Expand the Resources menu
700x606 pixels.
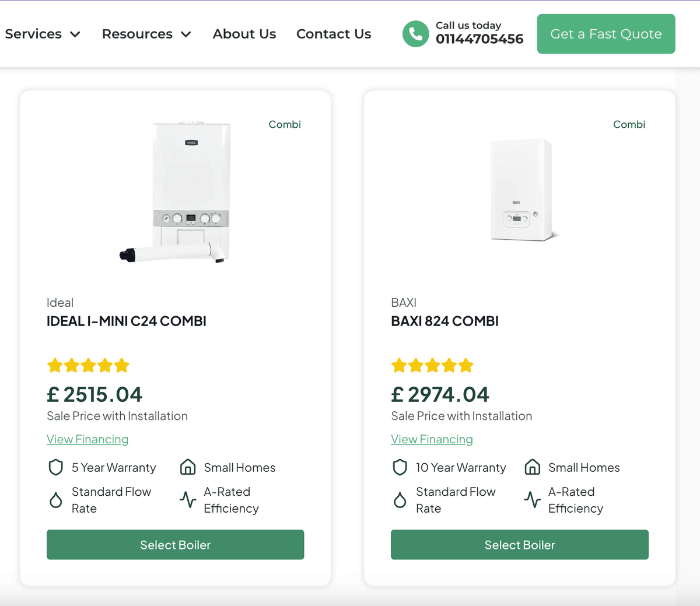137,34
